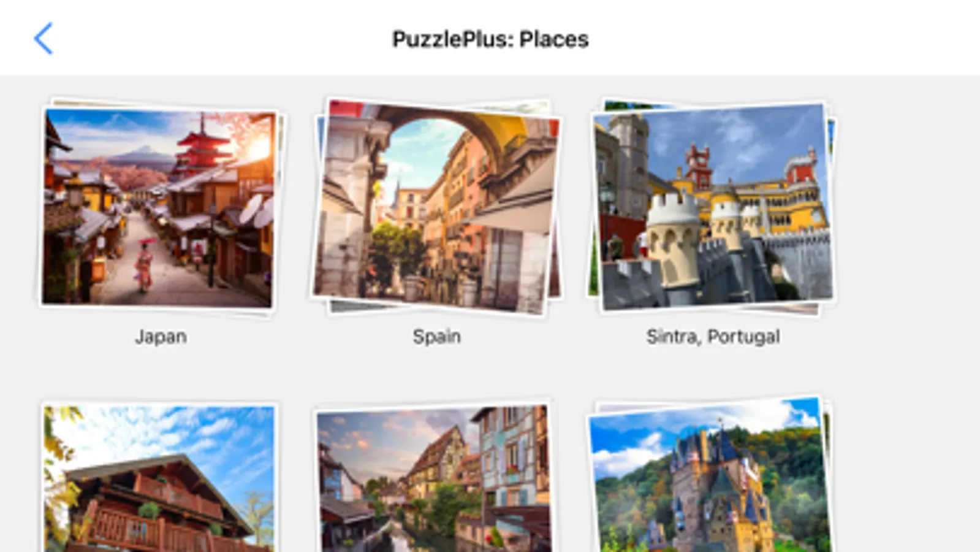Click the Japan label text

pyautogui.click(x=161, y=337)
